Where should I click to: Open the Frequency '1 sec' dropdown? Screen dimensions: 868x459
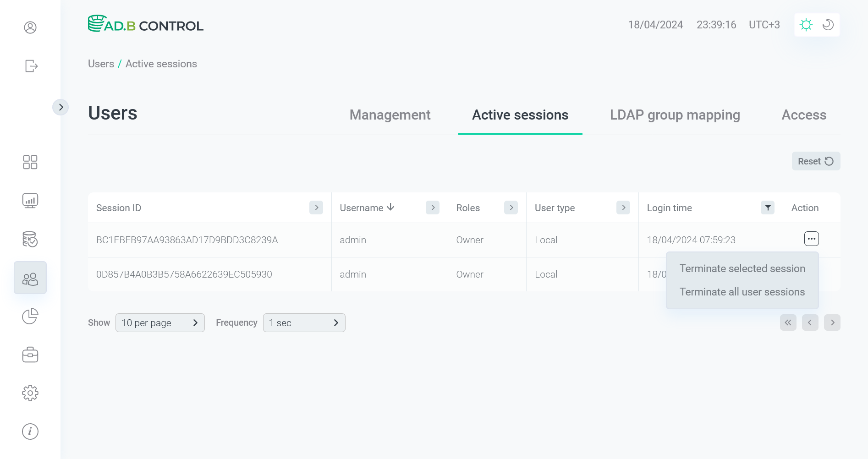[x=304, y=322]
